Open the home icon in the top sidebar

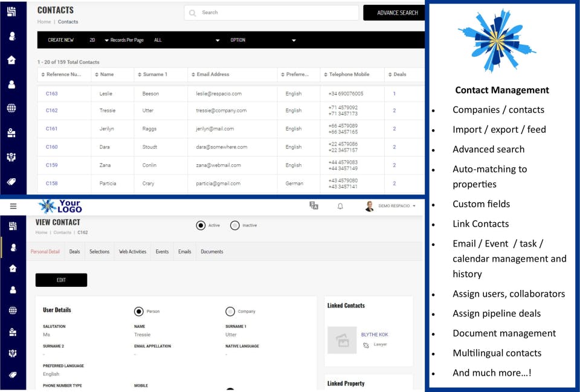click(x=11, y=60)
